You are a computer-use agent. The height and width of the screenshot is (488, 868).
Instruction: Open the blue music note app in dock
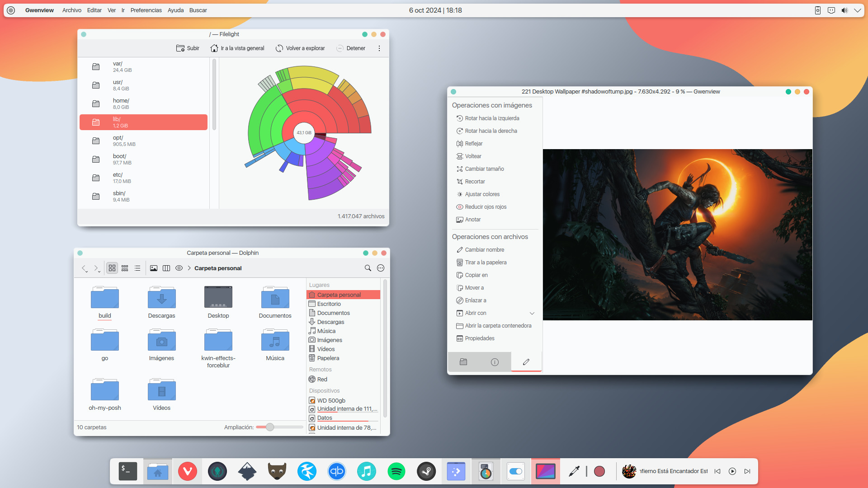(x=367, y=471)
